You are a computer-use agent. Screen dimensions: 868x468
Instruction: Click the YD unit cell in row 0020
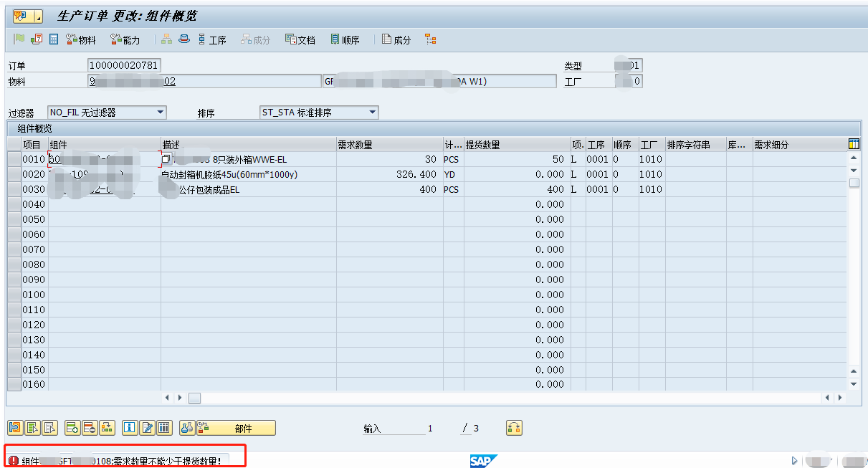point(453,174)
